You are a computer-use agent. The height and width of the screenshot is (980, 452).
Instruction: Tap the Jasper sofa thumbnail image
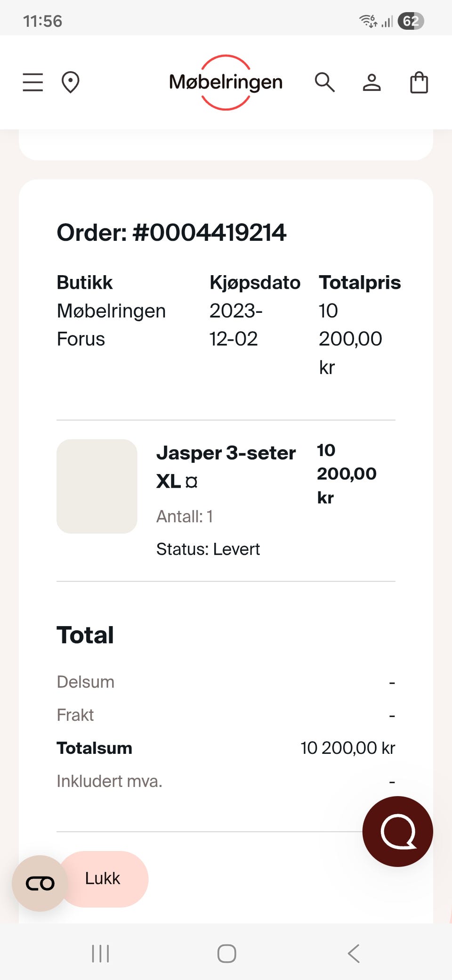point(97,486)
